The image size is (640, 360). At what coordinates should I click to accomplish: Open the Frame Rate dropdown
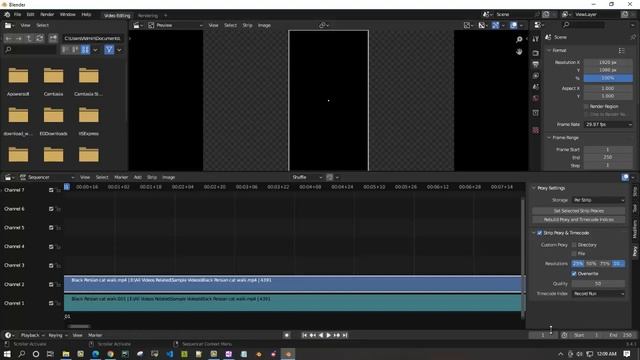coord(608,124)
